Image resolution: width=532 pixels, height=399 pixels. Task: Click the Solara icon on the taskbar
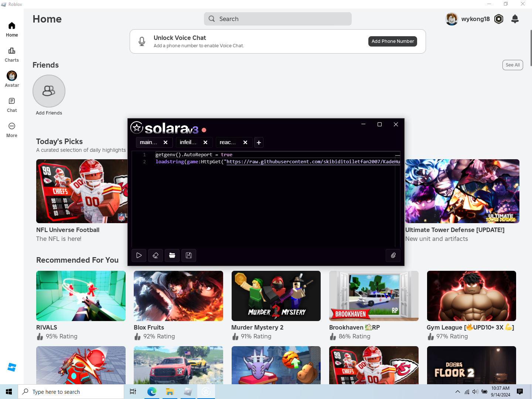click(x=206, y=392)
